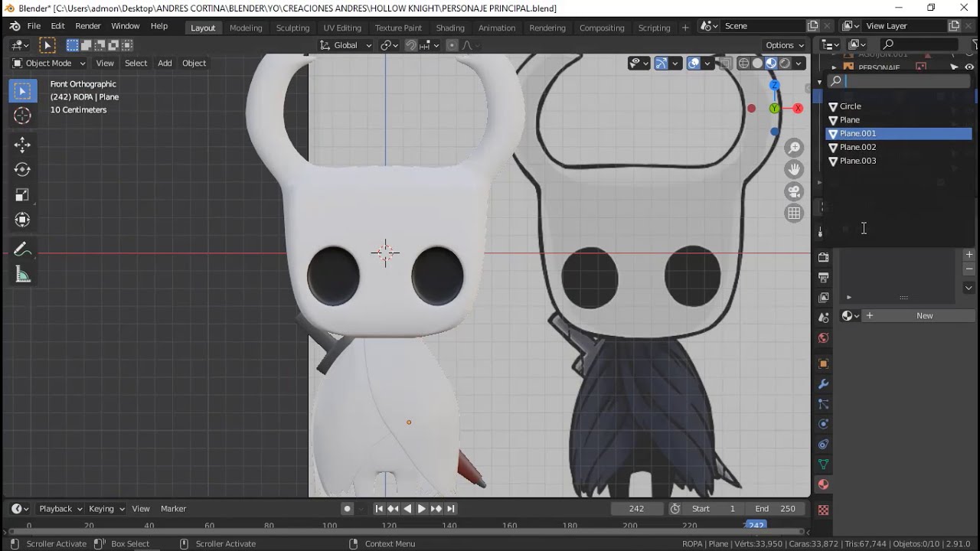This screenshot has height=551, width=980.
Task: Click the pan hand viewport button
Action: click(x=794, y=169)
